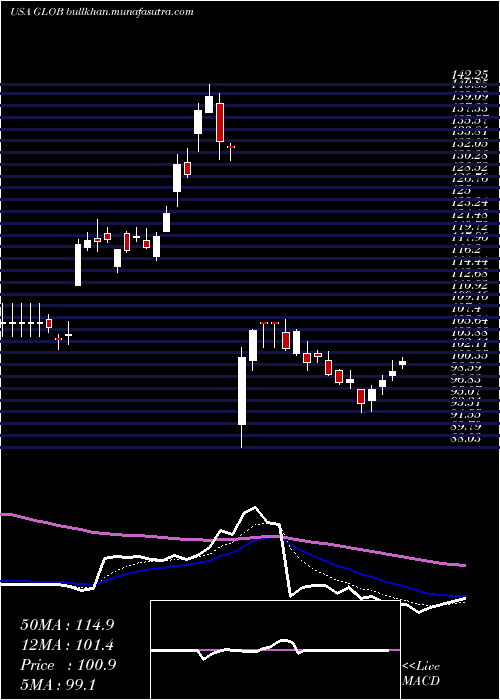Click the 125 price axis label
This screenshot has height=700, width=500.
462,191
